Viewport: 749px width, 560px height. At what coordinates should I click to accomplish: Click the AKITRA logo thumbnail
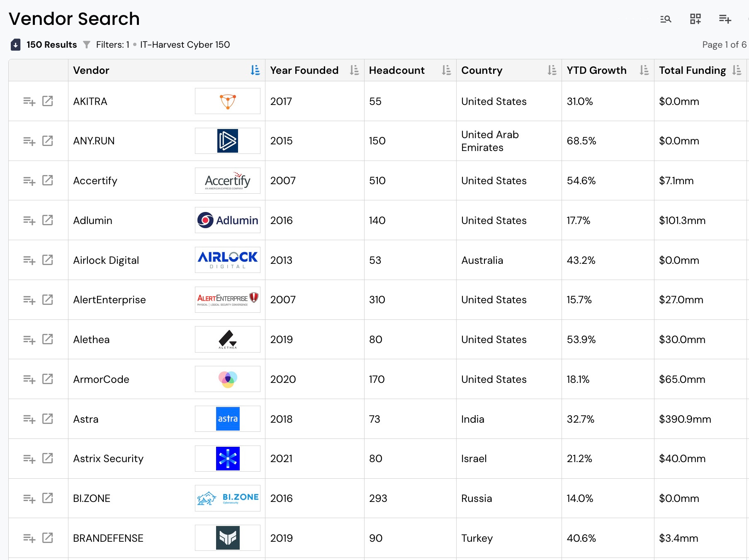[228, 101]
